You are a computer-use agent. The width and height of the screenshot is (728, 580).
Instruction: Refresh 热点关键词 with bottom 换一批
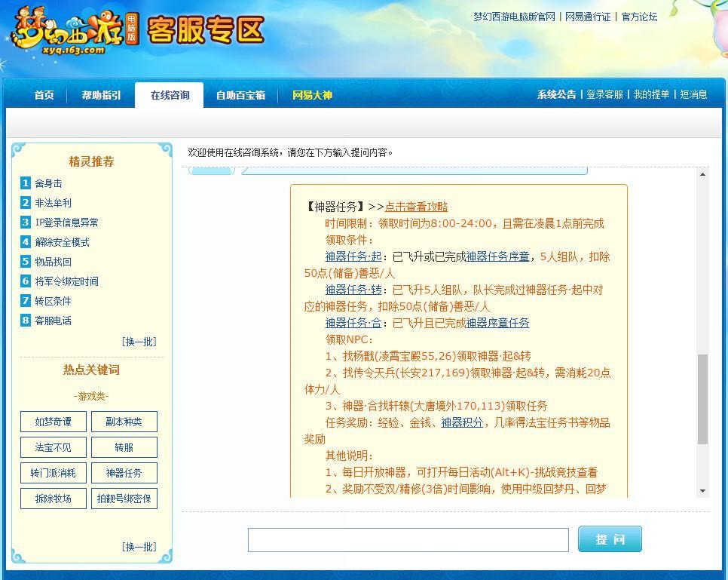pyautogui.click(x=139, y=547)
